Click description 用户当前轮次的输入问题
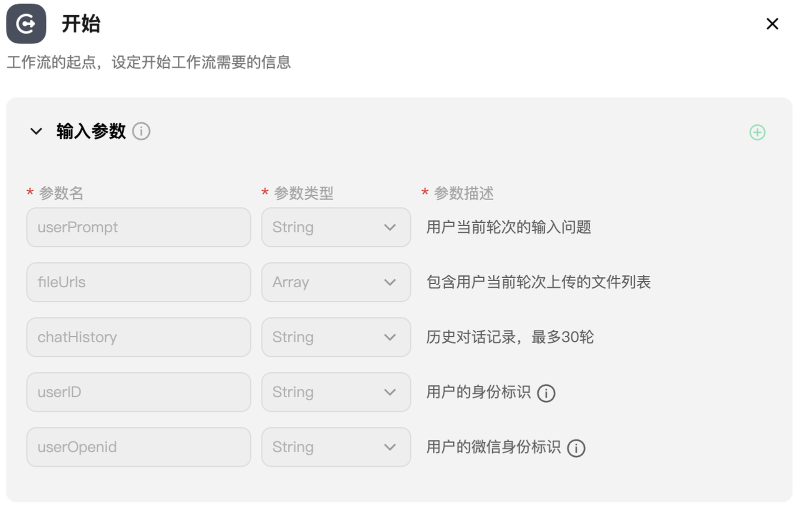The image size is (800, 532). (508, 227)
